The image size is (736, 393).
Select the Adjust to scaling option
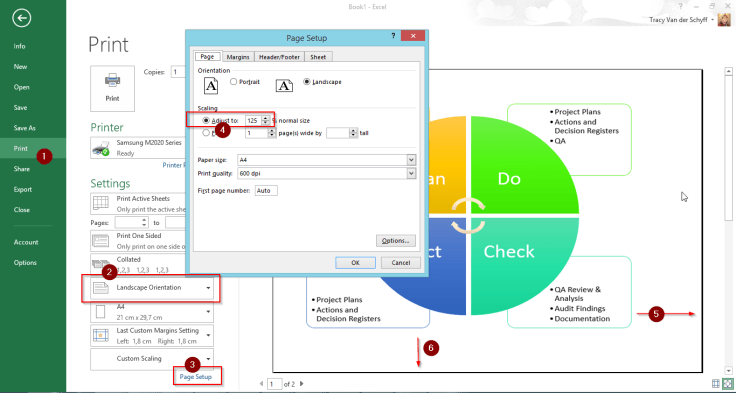[206, 121]
